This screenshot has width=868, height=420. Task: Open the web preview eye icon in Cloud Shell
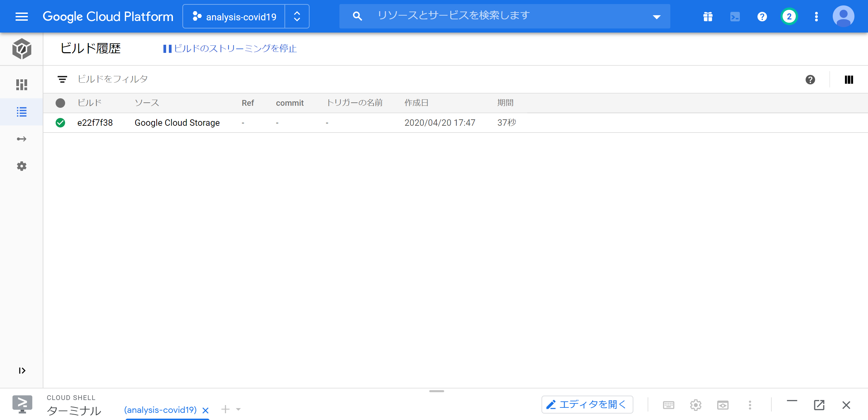(723, 405)
